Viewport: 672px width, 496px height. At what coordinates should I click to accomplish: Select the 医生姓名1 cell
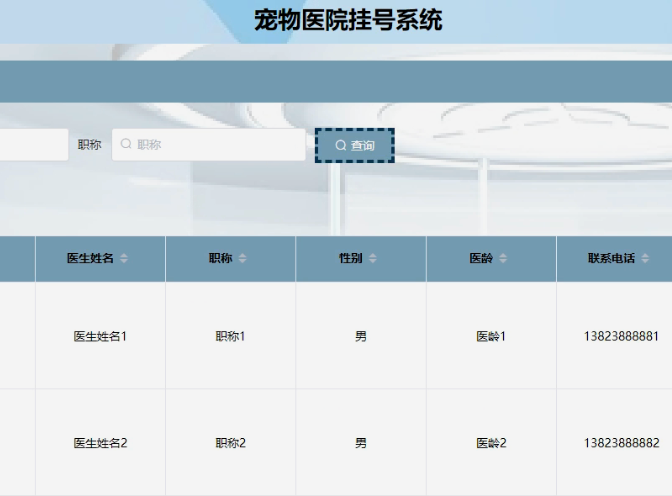pyautogui.click(x=100, y=336)
